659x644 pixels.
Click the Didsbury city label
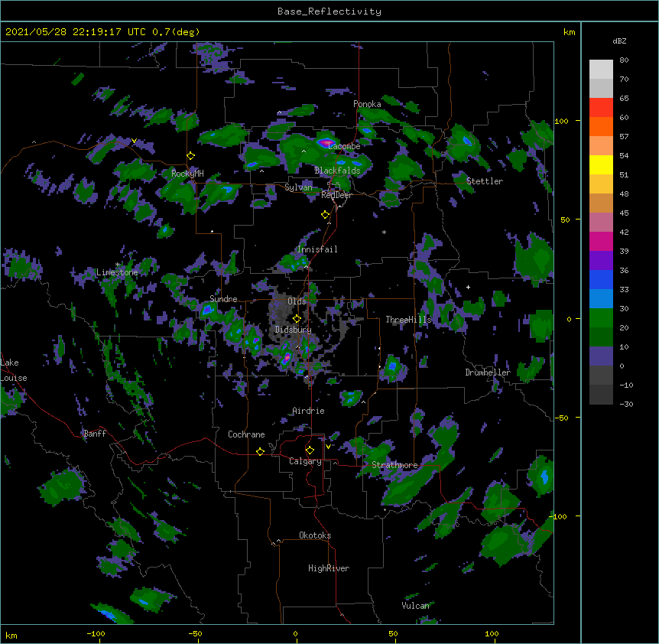[x=293, y=330]
